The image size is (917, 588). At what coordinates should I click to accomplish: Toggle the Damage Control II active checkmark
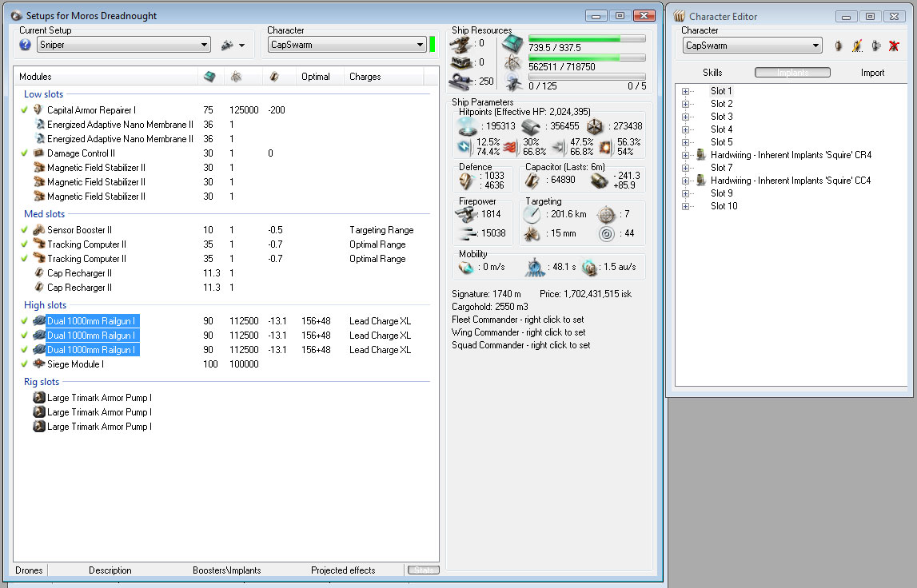(24, 153)
